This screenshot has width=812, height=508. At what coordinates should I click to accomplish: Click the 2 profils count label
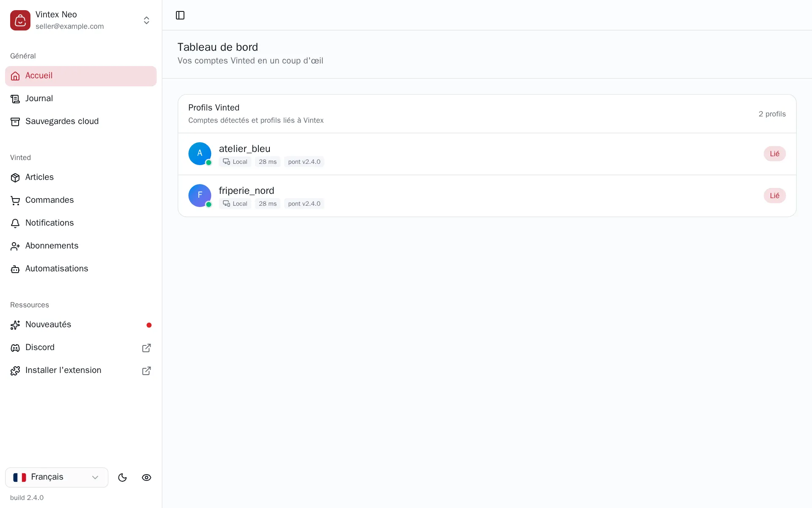[772, 114]
